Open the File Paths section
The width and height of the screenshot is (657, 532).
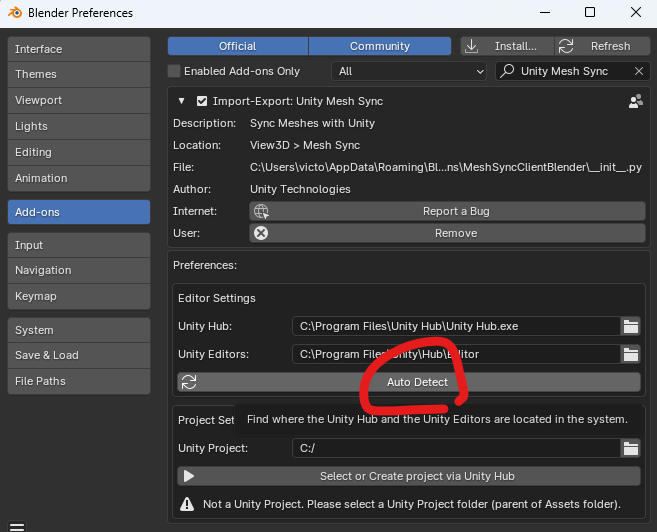click(79, 382)
